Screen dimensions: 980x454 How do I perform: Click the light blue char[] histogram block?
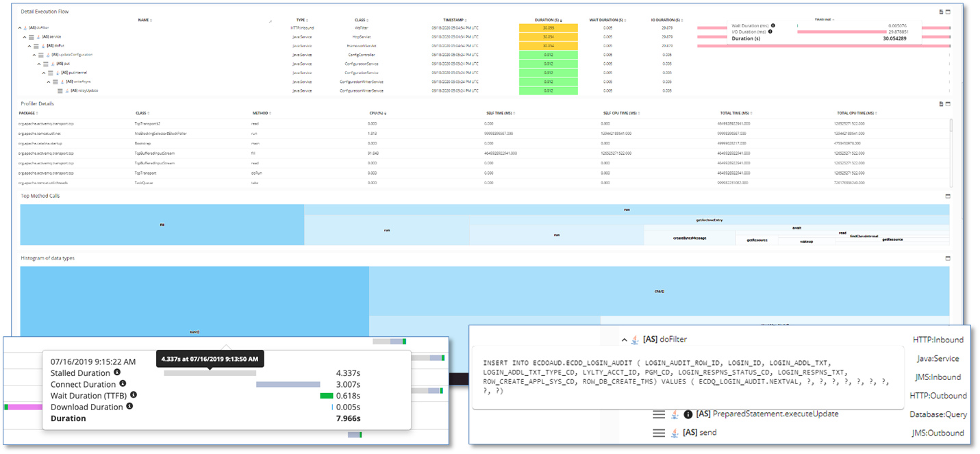[x=659, y=291]
